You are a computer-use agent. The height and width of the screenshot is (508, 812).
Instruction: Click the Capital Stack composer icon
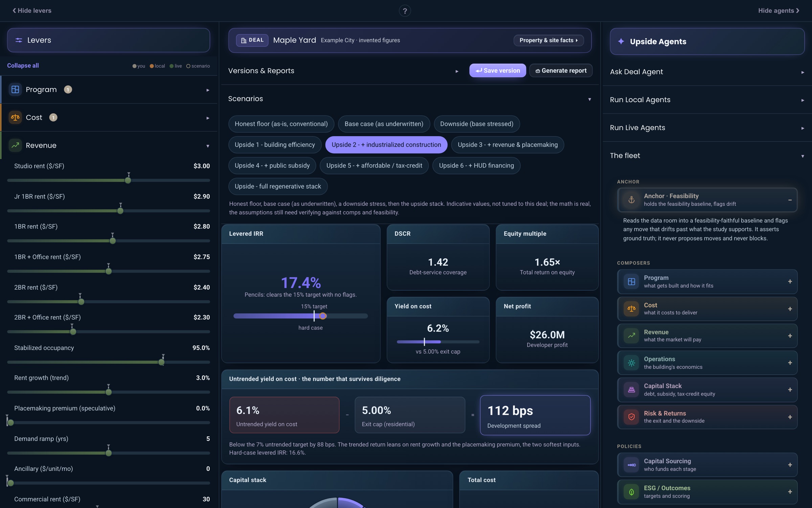[631, 390]
